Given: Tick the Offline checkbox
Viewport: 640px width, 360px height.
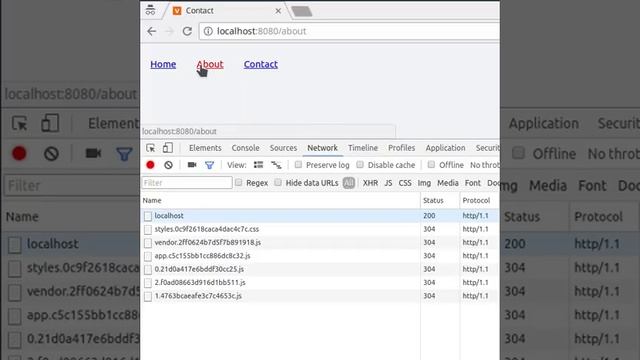Looking at the screenshot, I should [431, 164].
